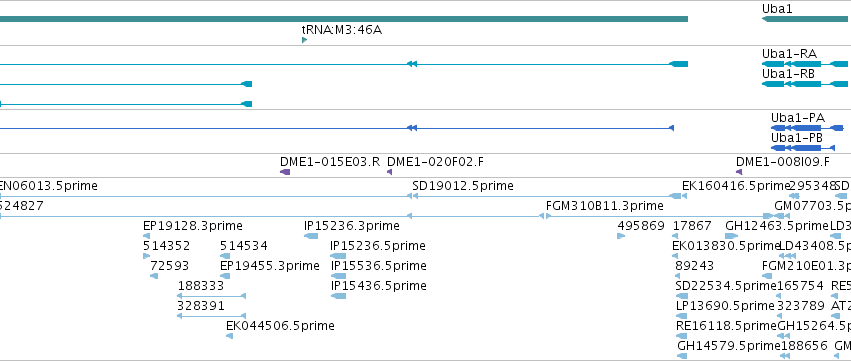This screenshot has width=851, height=361.
Task: Select the Uba1 gene label
Action: pos(777,9)
